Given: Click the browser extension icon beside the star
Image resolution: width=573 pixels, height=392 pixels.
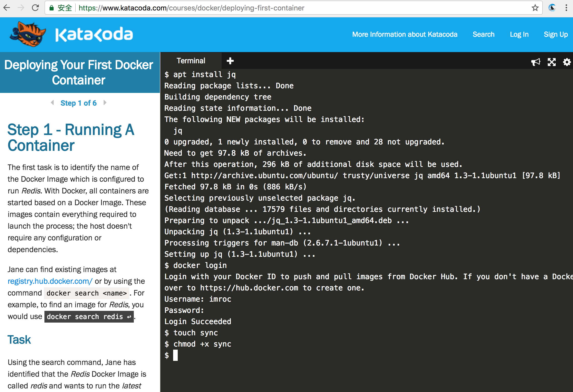Looking at the screenshot, I should click(x=552, y=8).
